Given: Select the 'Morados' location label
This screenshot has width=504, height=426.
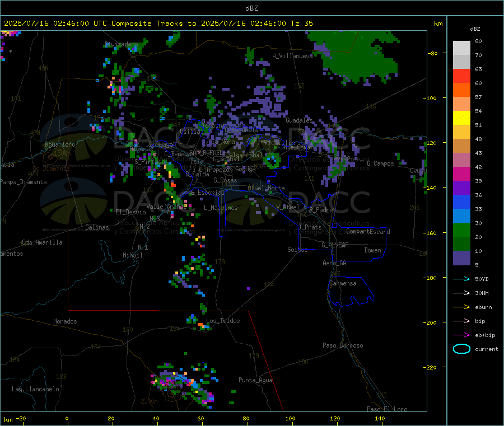Looking at the screenshot, I should (x=65, y=321).
